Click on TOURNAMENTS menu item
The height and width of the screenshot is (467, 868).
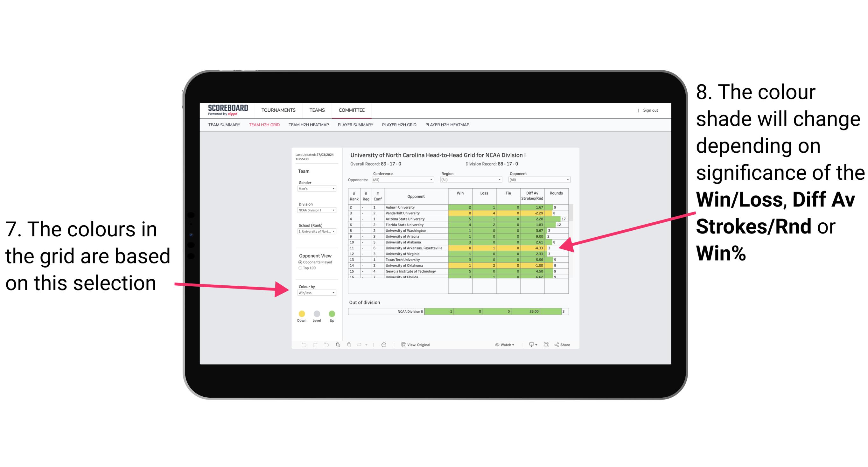click(x=278, y=110)
